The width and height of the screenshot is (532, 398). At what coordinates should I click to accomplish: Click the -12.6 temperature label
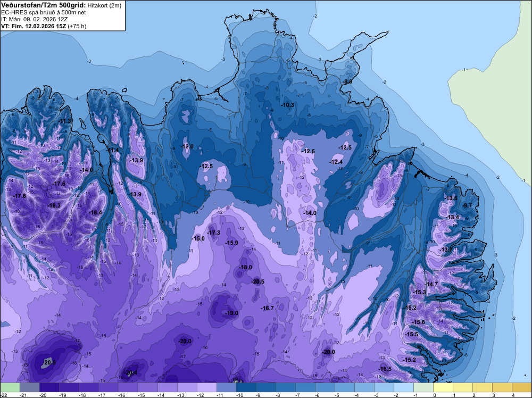click(309, 151)
